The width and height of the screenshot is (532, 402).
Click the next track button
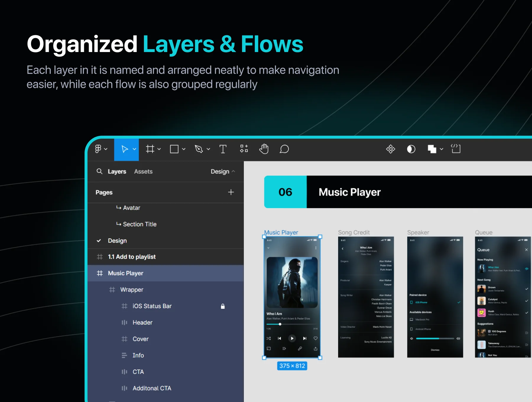pyautogui.click(x=305, y=338)
